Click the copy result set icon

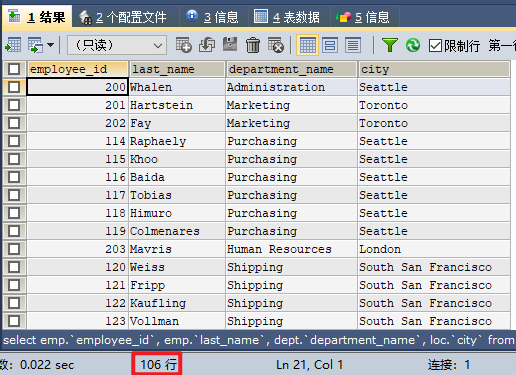click(35, 45)
